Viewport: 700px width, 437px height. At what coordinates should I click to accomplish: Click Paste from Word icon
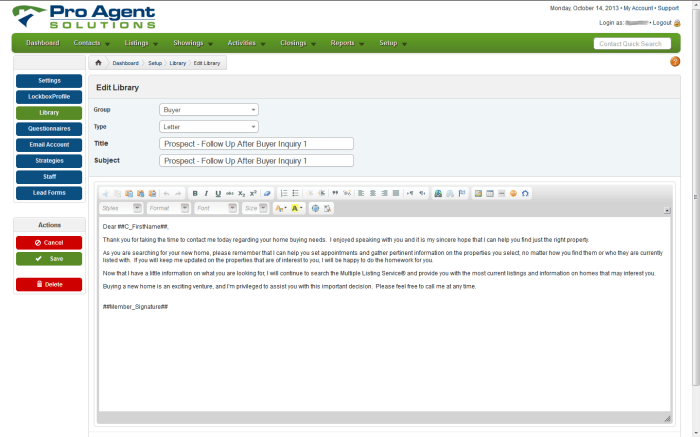pyautogui.click(x=152, y=193)
